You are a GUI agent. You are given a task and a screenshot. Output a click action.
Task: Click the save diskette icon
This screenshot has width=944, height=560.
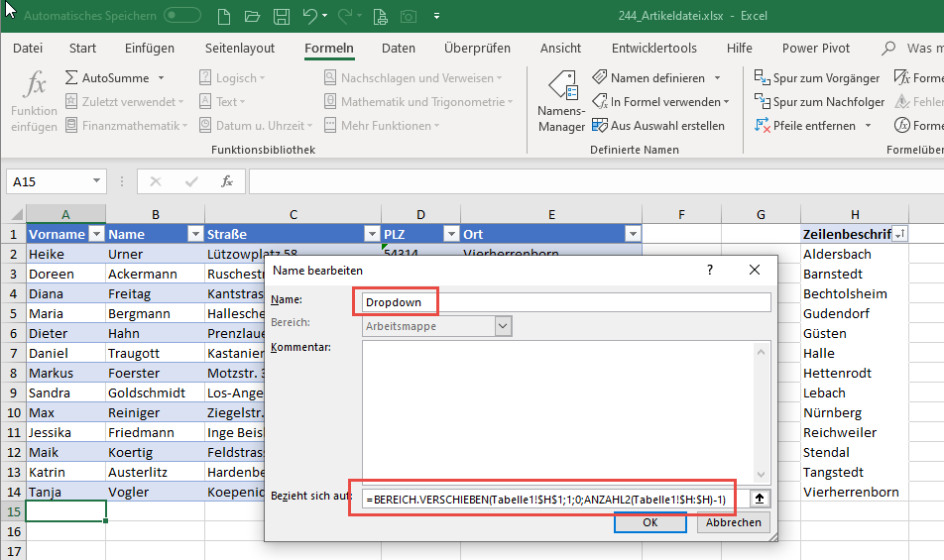tap(282, 16)
